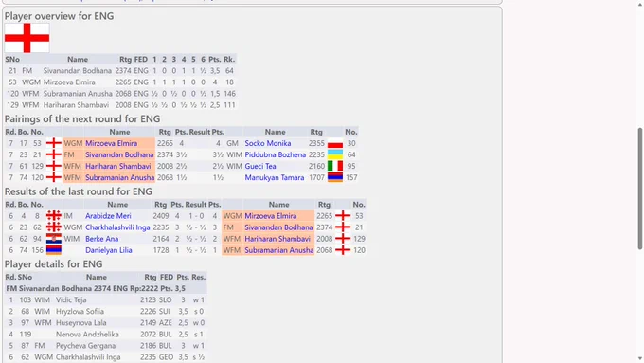Click Sivanandan Bodhana name in player overview table
Image resolution: width=644 pixels, height=363 pixels.
[x=78, y=71]
